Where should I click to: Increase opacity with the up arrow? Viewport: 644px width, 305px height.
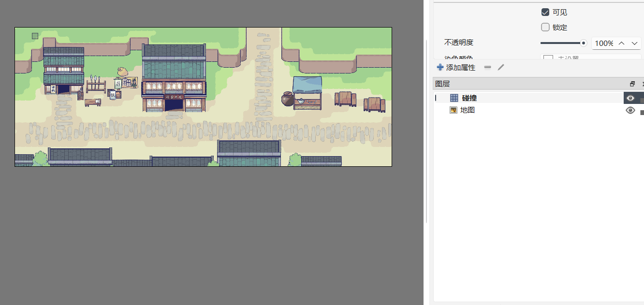coord(622,43)
